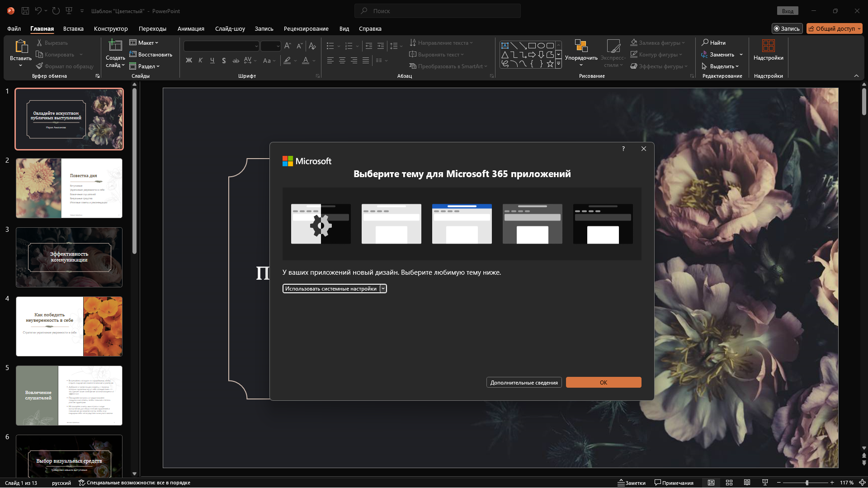This screenshot has width=868, height=488.
Task: Justify text in paragraph group
Action: [366, 61]
